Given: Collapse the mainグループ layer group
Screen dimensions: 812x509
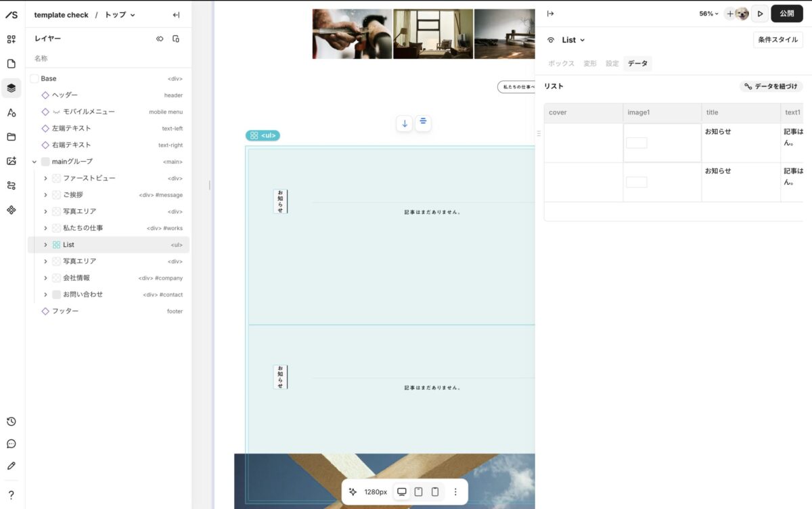Looking at the screenshot, I should point(35,162).
